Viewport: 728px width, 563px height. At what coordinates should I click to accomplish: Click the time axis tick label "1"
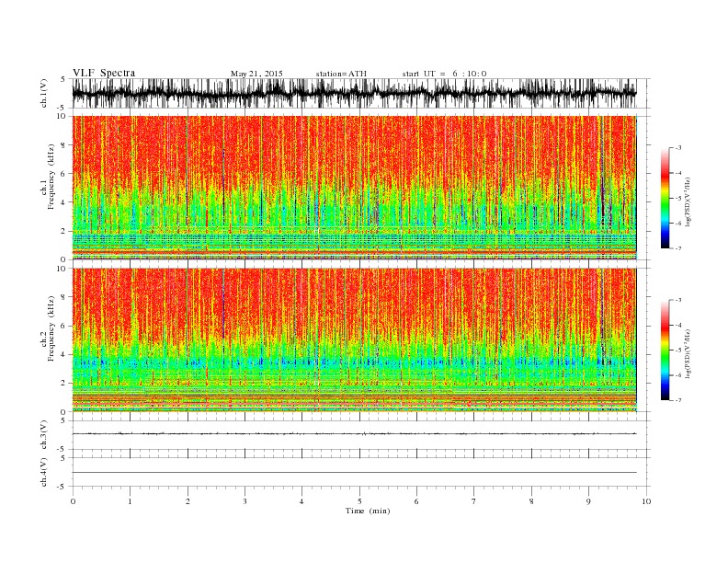[130, 501]
